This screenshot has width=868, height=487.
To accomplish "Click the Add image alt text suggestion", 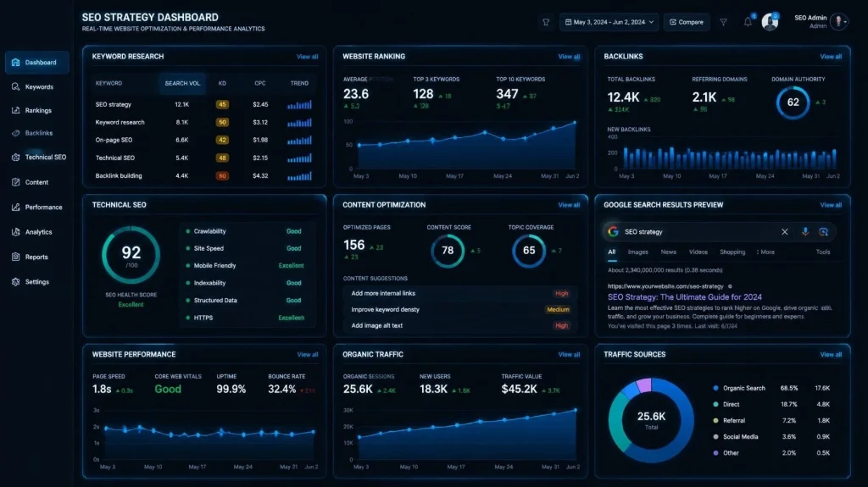I will click(x=459, y=326).
